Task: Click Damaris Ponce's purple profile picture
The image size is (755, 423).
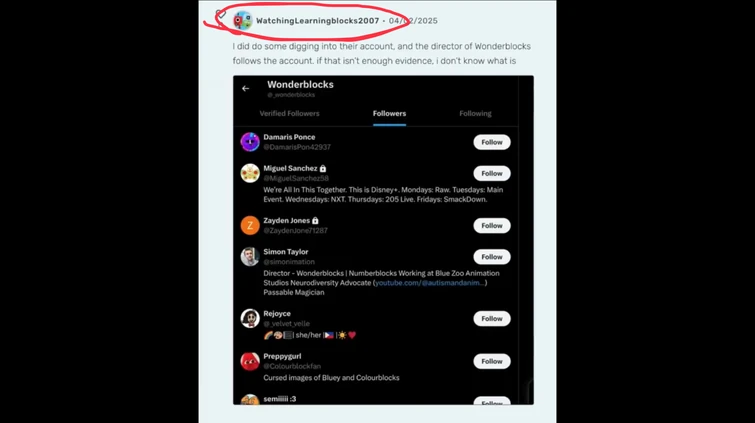Action: click(x=250, y=142)
